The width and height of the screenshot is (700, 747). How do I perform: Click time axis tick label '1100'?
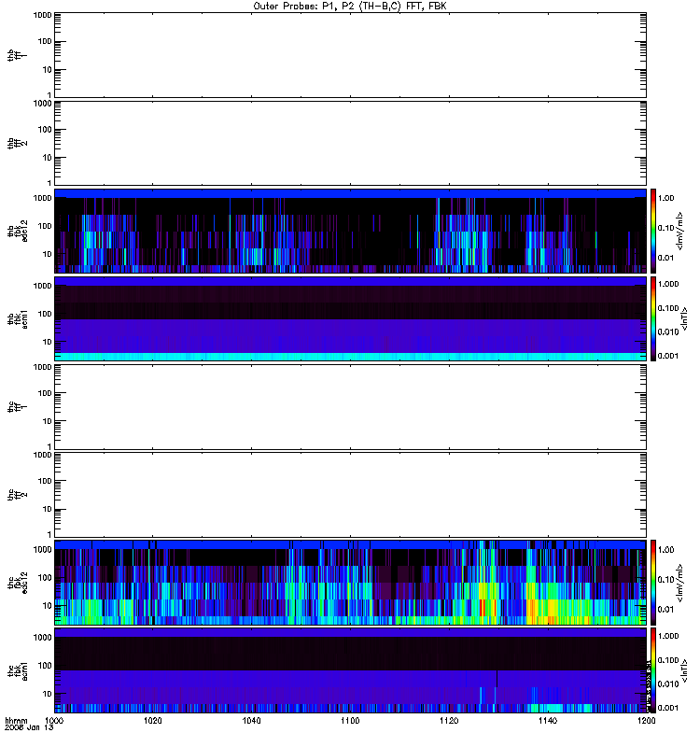[x=350, y=721]
